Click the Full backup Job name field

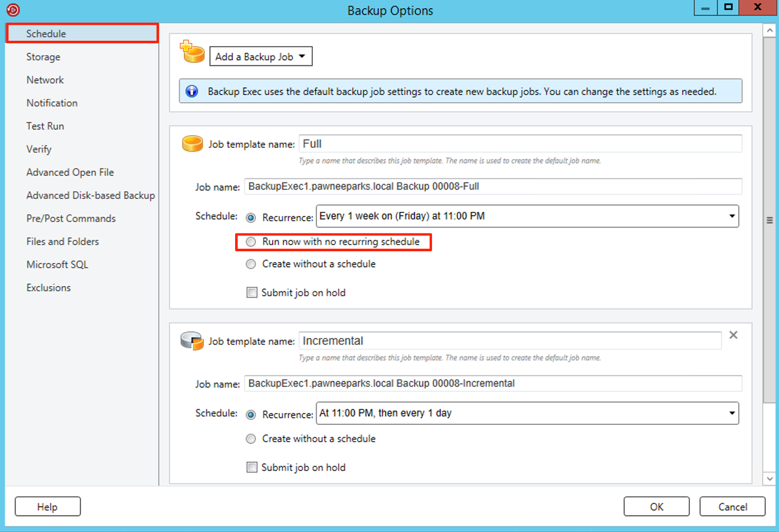(x=493, y=186)
